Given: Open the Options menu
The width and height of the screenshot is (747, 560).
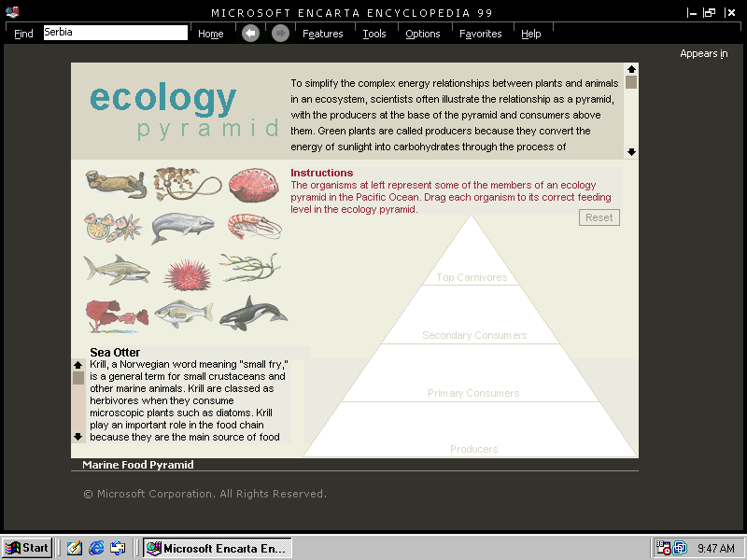Looking at the screenshot, I should [422, 34].
